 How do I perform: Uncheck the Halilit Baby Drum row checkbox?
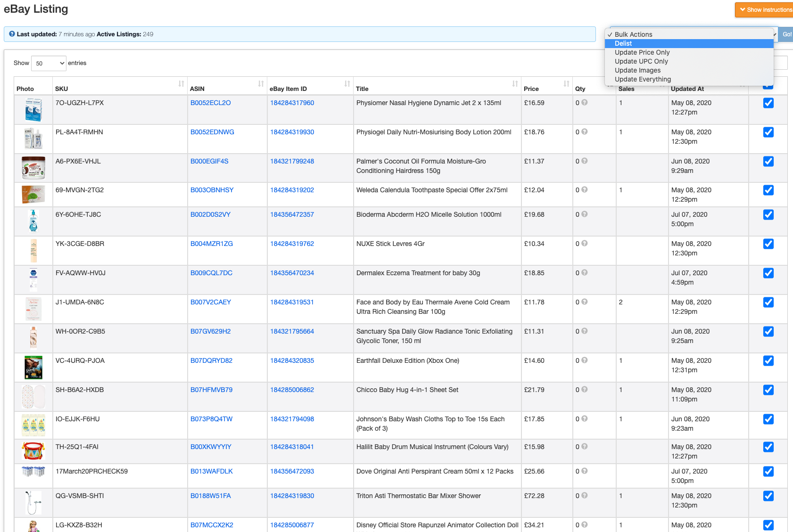click(x=768, y=447)
